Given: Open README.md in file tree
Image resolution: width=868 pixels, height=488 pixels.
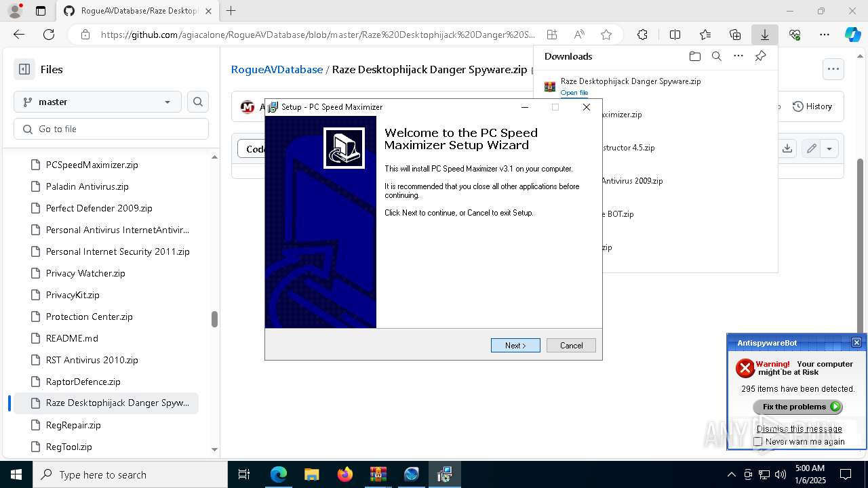Looking at the screenshot, I should 72,338.
